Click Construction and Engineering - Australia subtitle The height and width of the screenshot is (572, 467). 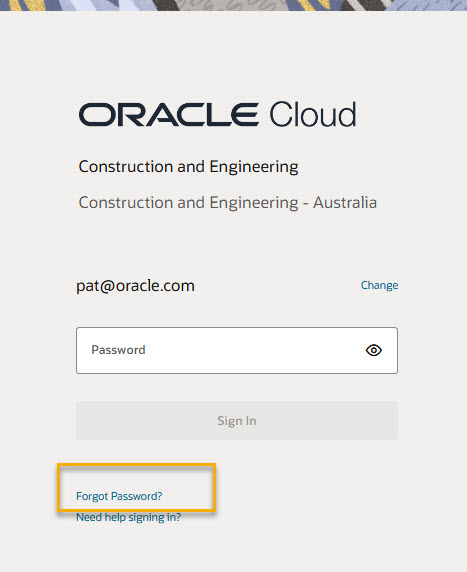pos(228,203)
